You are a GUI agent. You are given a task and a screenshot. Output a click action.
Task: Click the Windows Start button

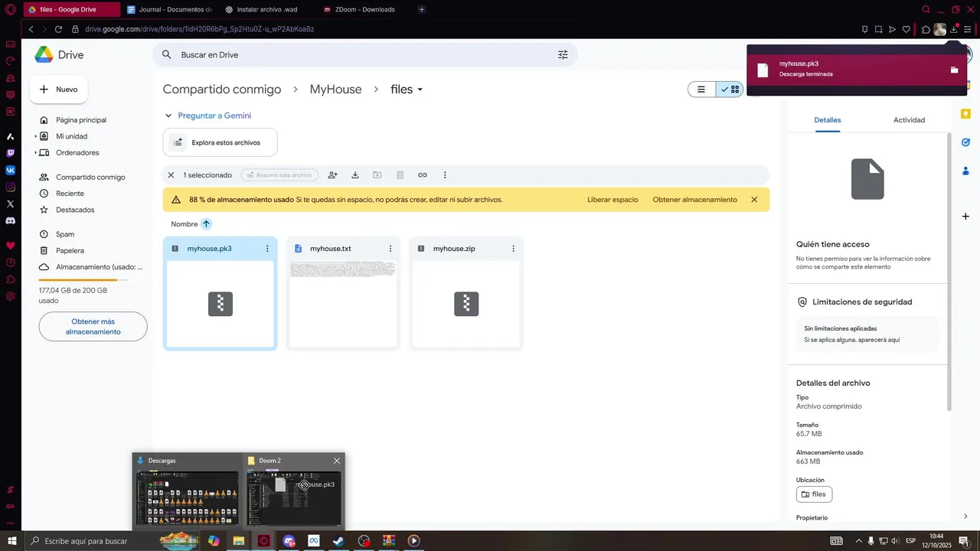tap(11, 541)
